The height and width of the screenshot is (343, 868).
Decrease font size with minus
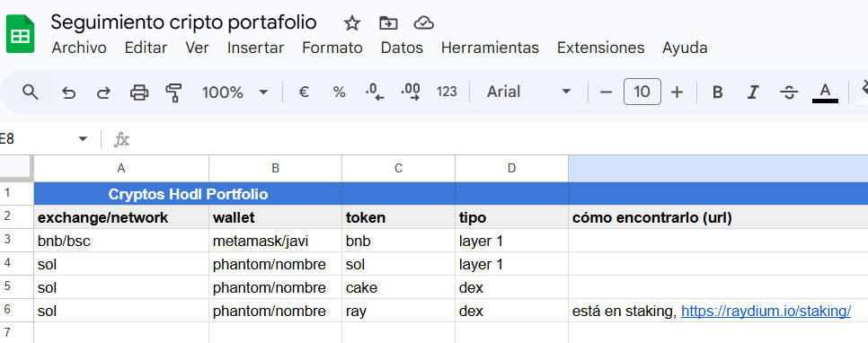point(606,92)
